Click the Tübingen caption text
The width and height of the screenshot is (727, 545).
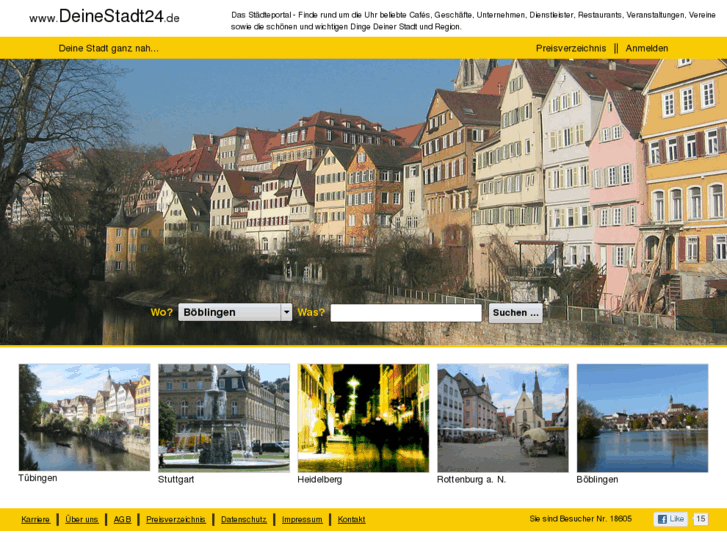pyautogui.click(x=38, y=478)
